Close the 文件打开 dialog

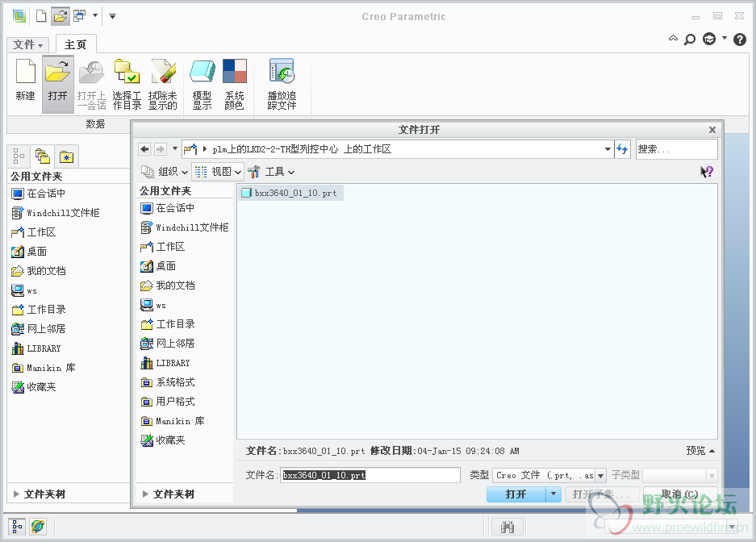[712, 130]
